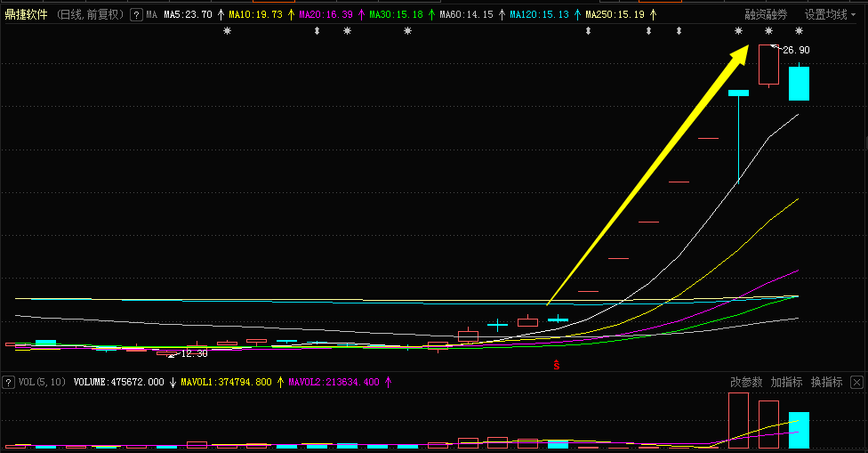Viewport: 868px width, 453px height.
Task: Select the red candlestick at 26.90 high
Action: click(768, 65)
